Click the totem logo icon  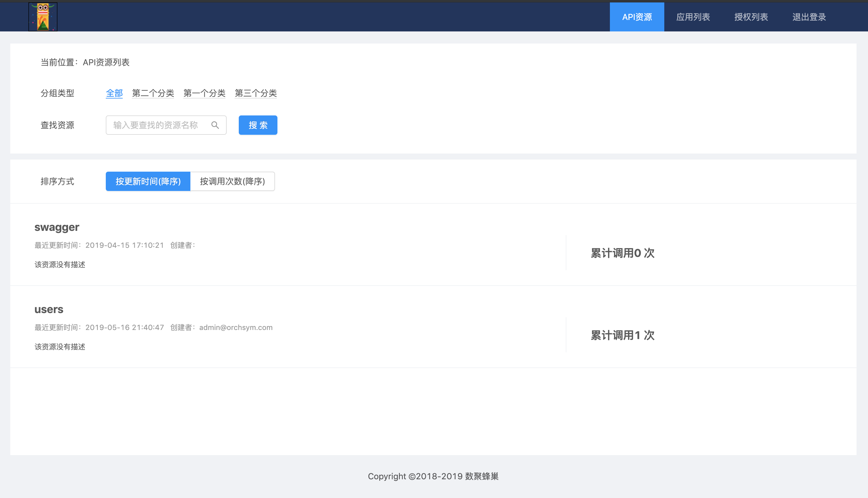[x=43, y=17]
